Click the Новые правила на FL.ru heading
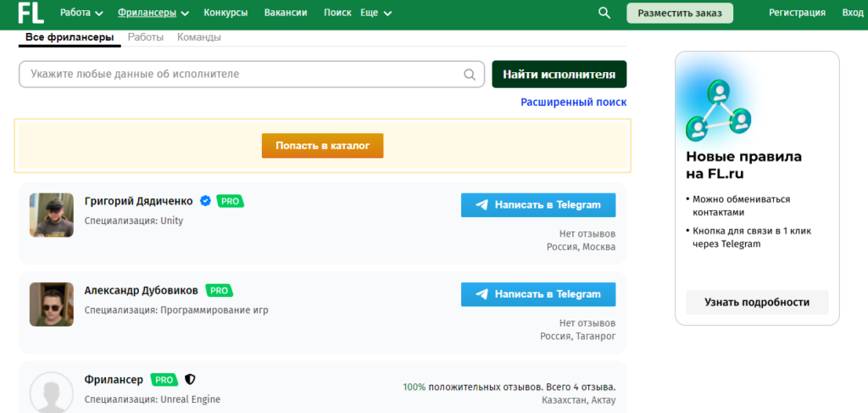The width and height of the screenshot is (868, 413). 744,165
